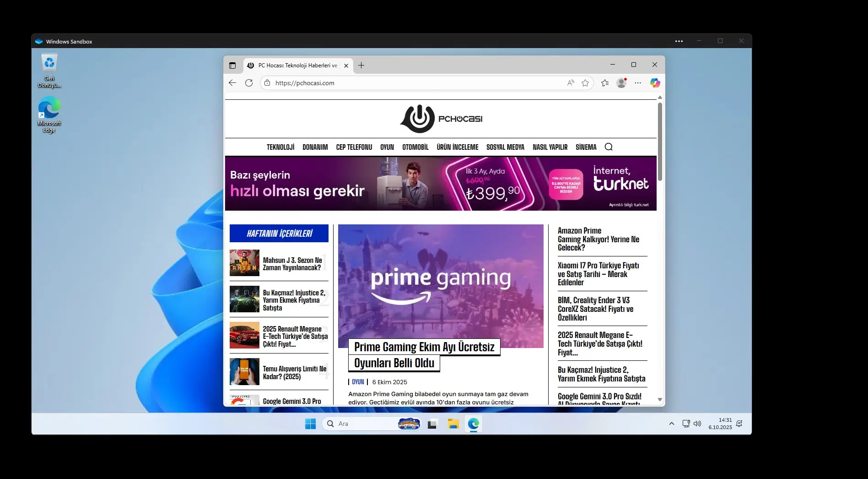Show hidden system tray icons chevron

click(671, 424)
